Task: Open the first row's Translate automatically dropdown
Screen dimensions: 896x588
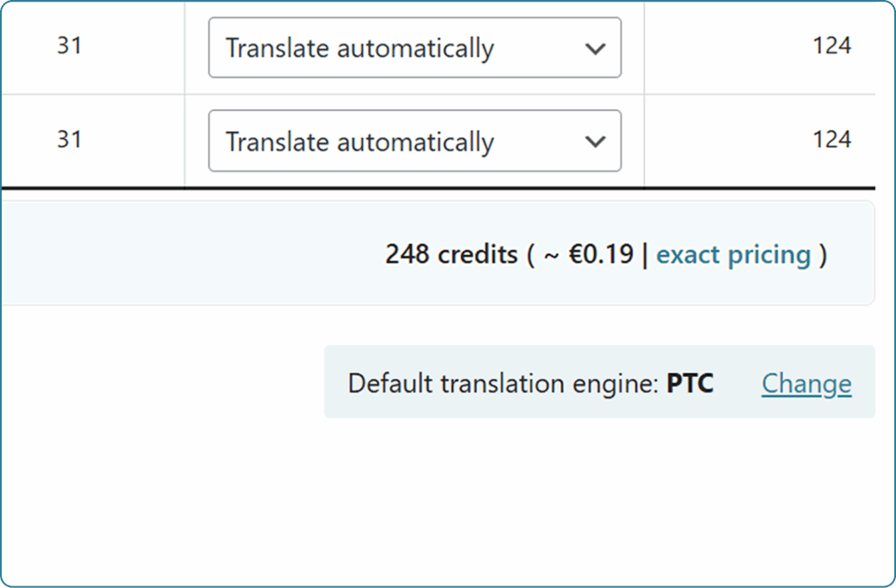Action: 414,47
